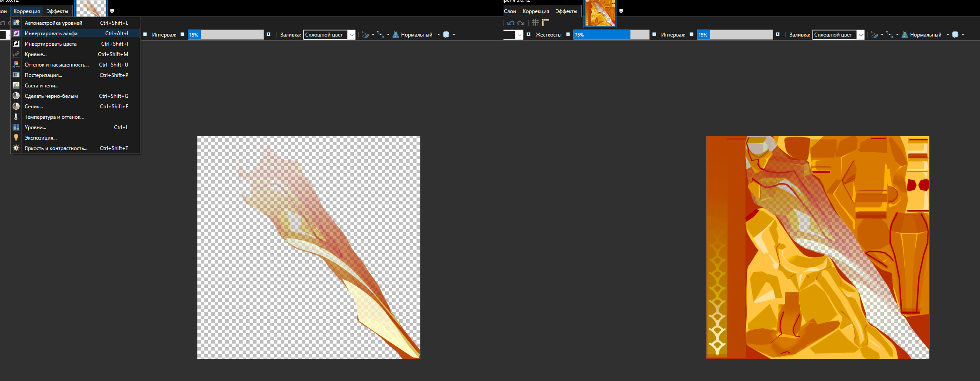Increase Интервал value in left window
Viewport: 980px width, 381px height.
click(268, 34)
